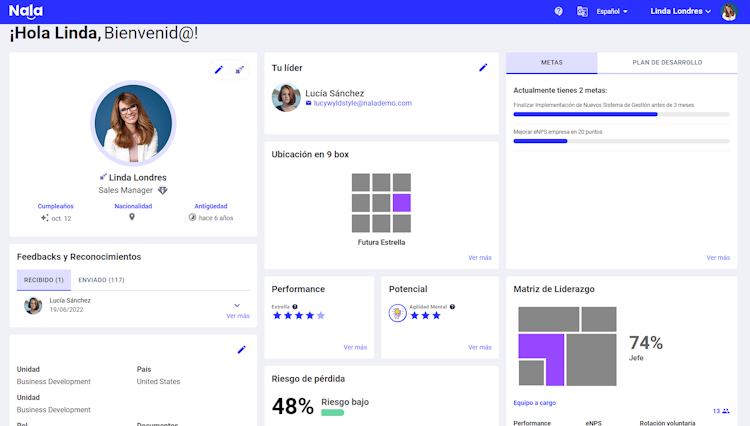750x426 pixels.
Task: Click Ver más in Performance card
Action: pyautogui.click(x=355, y=347)
